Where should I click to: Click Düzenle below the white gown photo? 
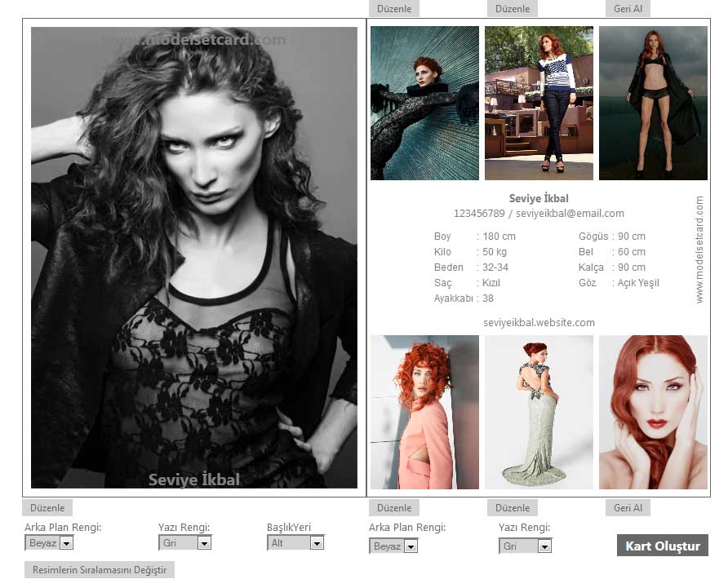tap(513, 508)
